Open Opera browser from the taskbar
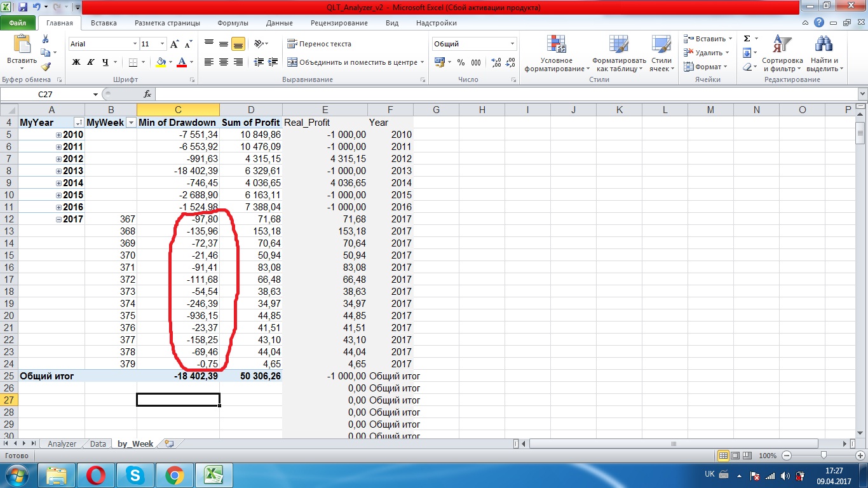This screenshot has height=488, width=868. point(97,475)
